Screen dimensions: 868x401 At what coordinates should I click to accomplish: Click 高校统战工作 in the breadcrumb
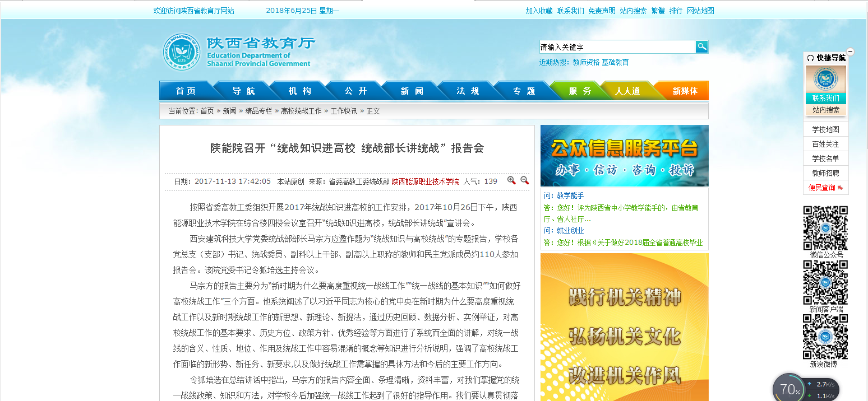[301, 111]
